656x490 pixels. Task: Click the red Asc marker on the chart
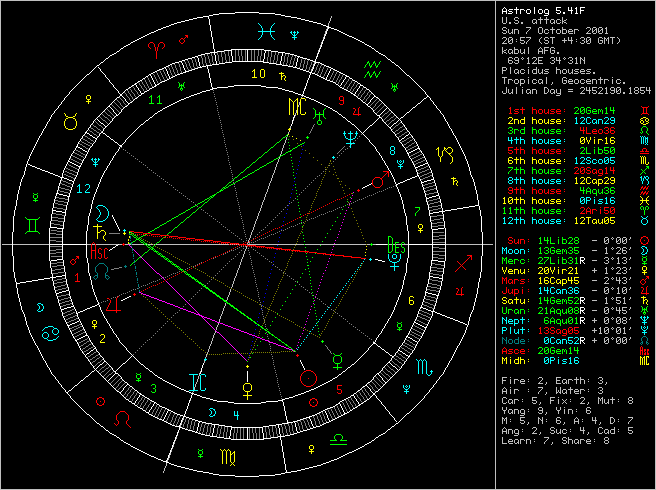[x=101, y=250]
